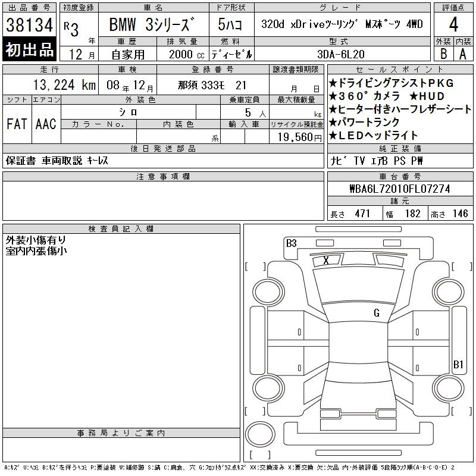The image size is (476, 476).
Task: Click the ★パワートランク line
Action: (x=364, y=122)
